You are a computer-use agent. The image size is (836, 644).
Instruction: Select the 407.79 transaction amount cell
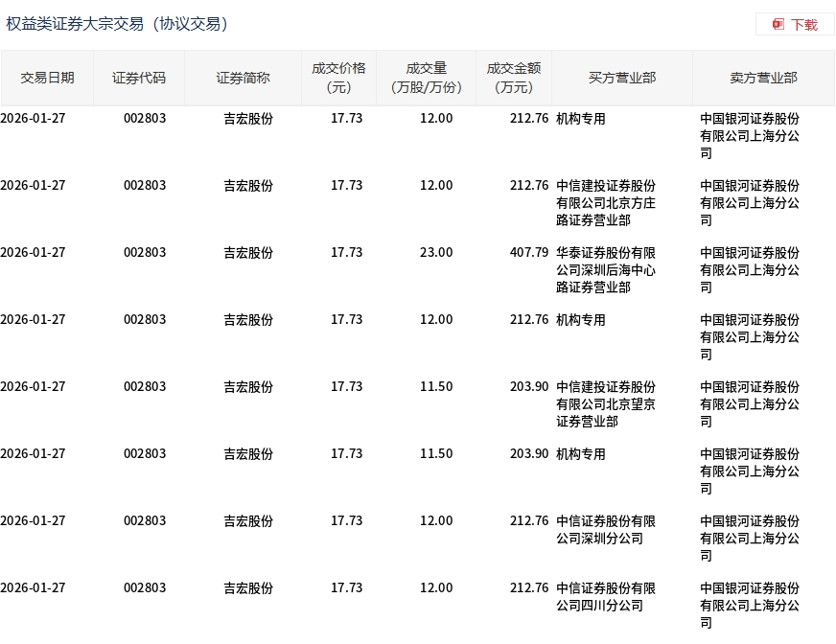pyautogui.click(x=529, y=252)
